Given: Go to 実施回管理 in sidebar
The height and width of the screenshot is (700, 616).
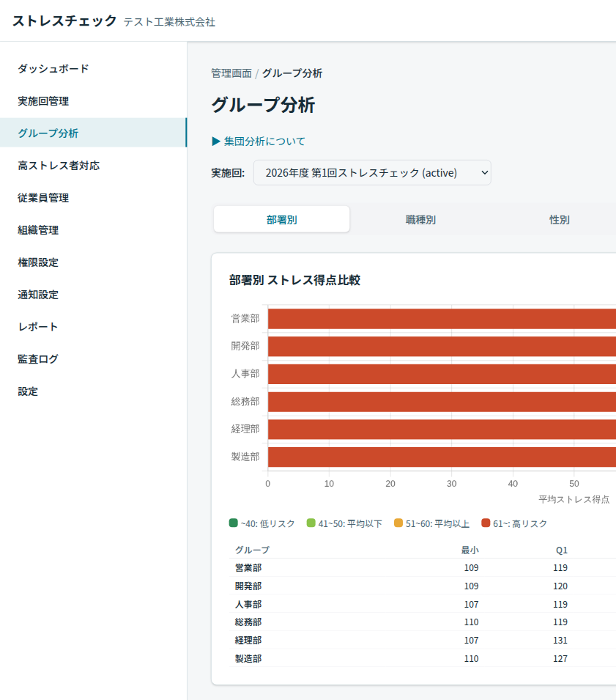Looking at the screenshot, I should pyautogui.click(x=43, y=101).
